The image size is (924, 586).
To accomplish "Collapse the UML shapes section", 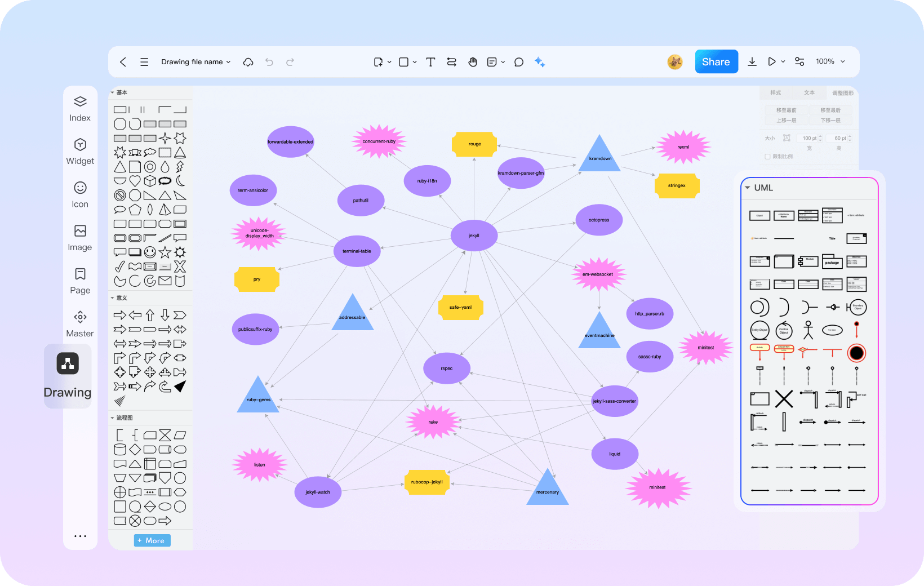I will (748, 188).
